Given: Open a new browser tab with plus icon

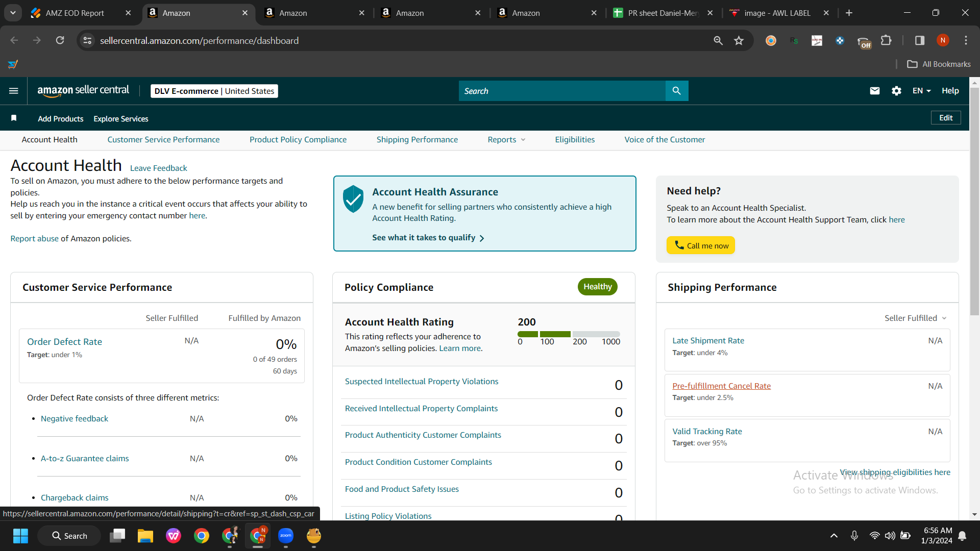Looking at the screenshot, I should pyautogui.click(x=849, y=13).
